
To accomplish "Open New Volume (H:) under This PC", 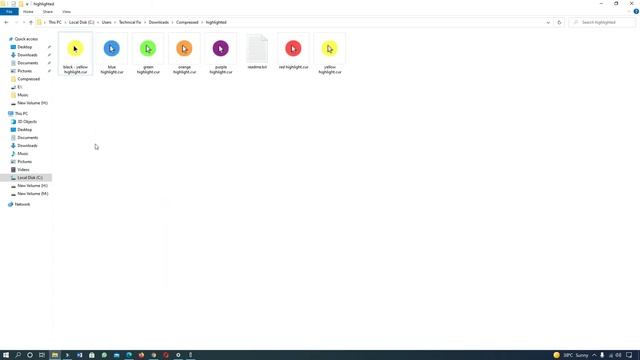I will point(32,186).
